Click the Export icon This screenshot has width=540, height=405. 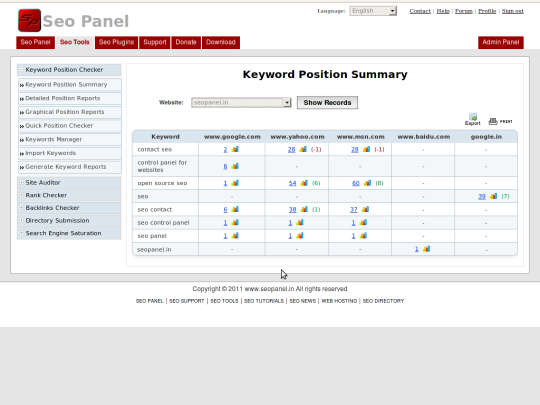472,119
